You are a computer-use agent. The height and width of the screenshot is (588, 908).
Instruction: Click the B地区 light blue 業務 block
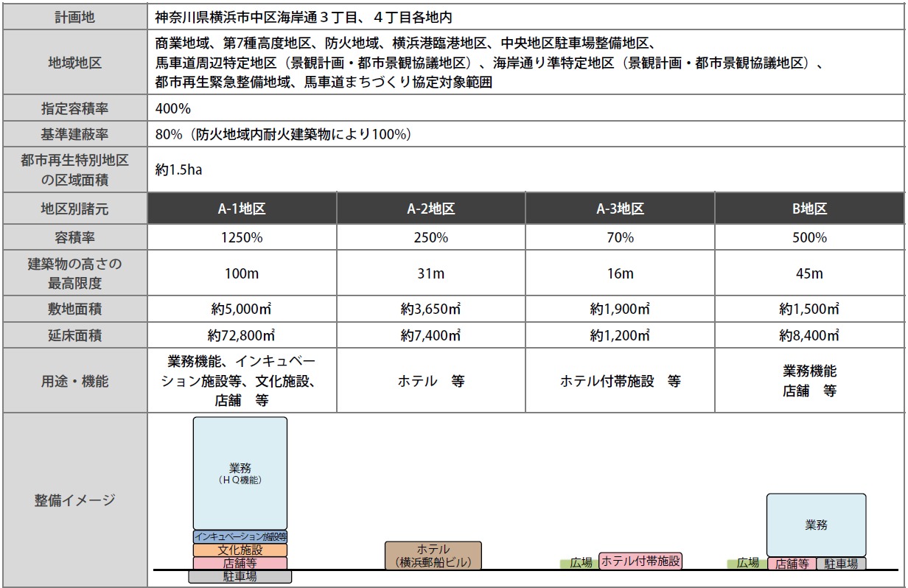coord(816,525)
